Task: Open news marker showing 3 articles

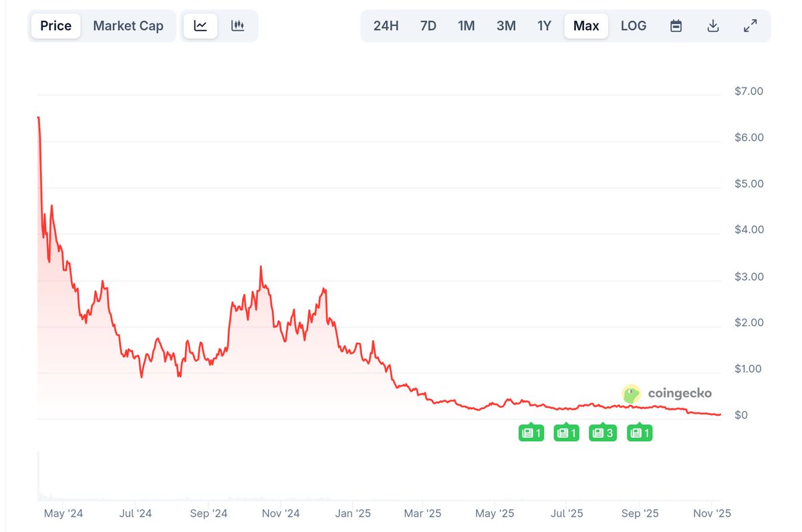Action: pyautogui.click(x=602, y=433)
